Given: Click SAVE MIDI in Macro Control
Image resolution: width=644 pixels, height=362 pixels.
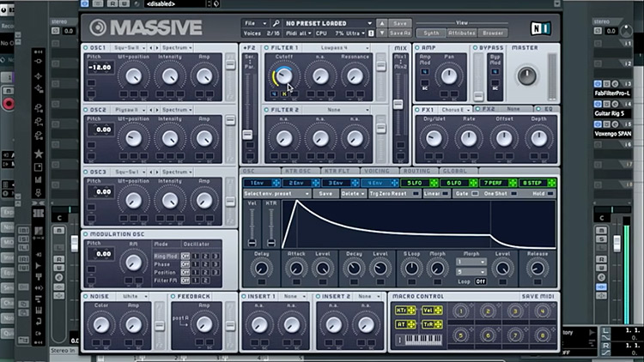Looking at the screenshot, I should click(x=538, y=296).
